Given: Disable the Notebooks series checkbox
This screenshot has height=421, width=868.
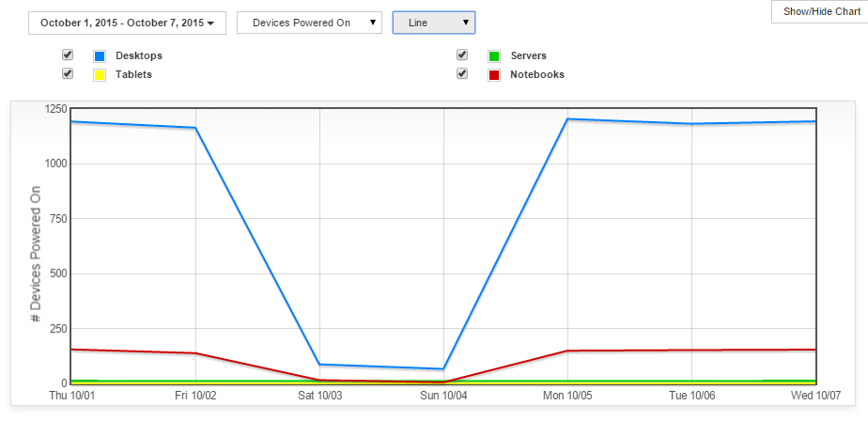Looking at the screenshot, I should [462, 73].
